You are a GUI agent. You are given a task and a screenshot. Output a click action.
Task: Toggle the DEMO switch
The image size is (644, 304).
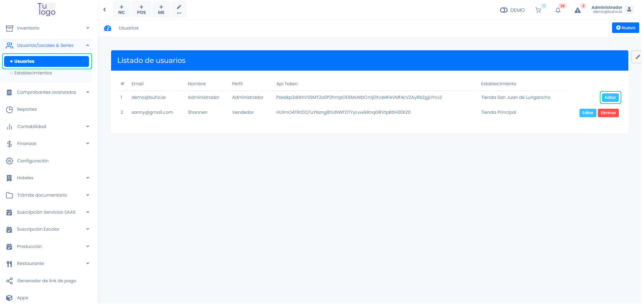[x=504, y=10]
